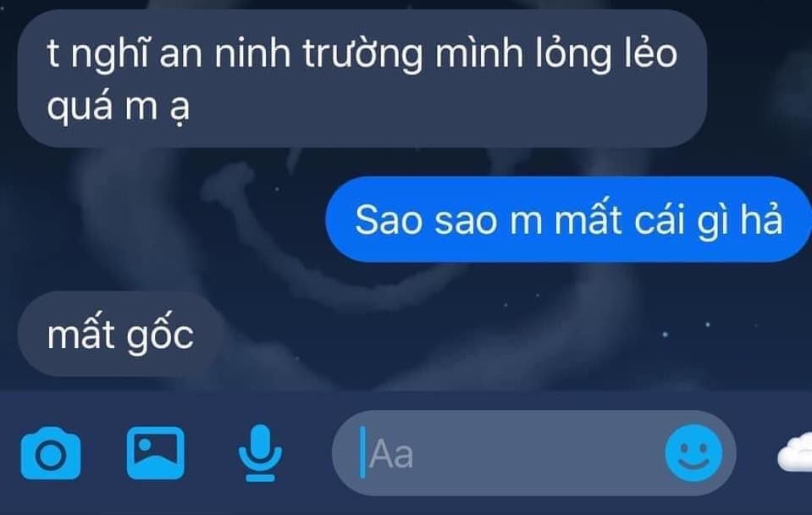Click the 'Aa' placeholder text
812x515 pixels.
pos(391,454)
